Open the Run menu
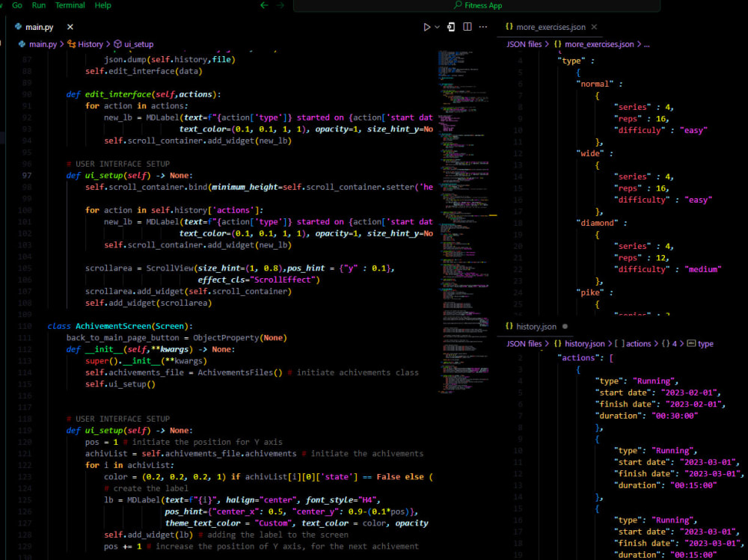The width and height of the screenshot is (748, 560). coord(39,5)
